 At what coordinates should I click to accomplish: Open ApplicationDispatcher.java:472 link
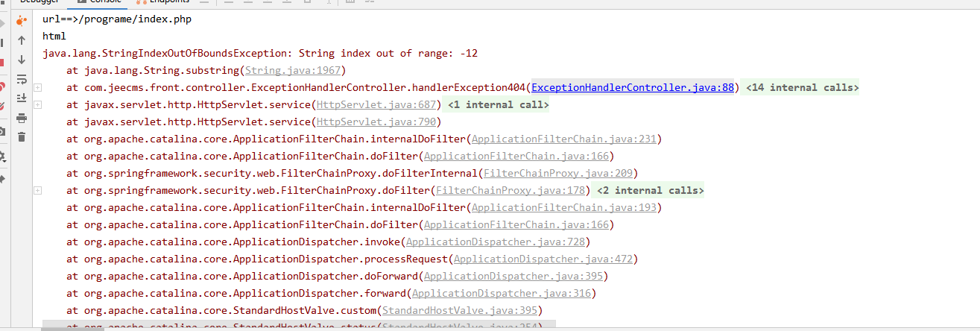click(x=543, y=259)
